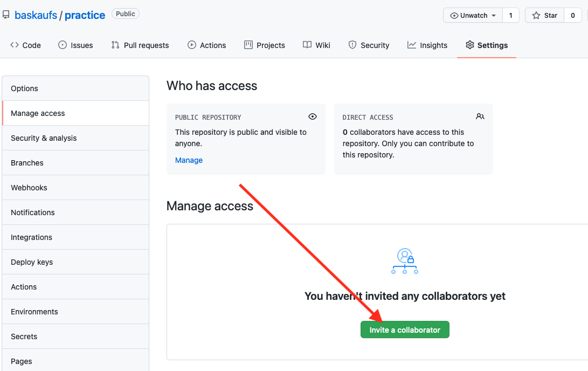588x371 pixels.
Task: Open the Wiki tab
Action: 316,45
